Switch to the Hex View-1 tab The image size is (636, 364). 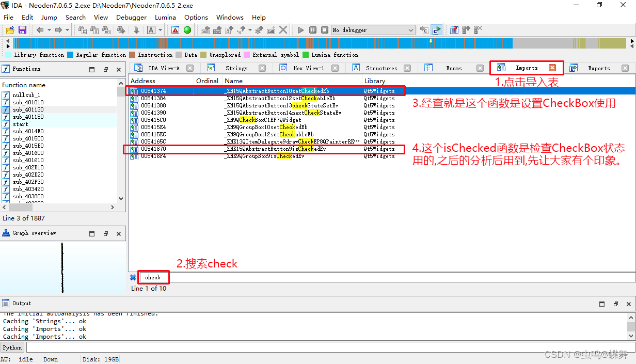pos(309,68)
